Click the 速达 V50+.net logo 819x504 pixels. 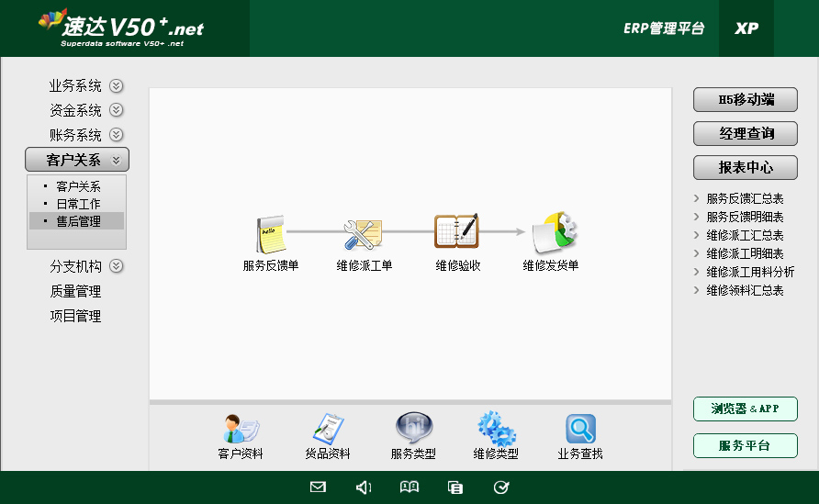(x=121, y=28)
